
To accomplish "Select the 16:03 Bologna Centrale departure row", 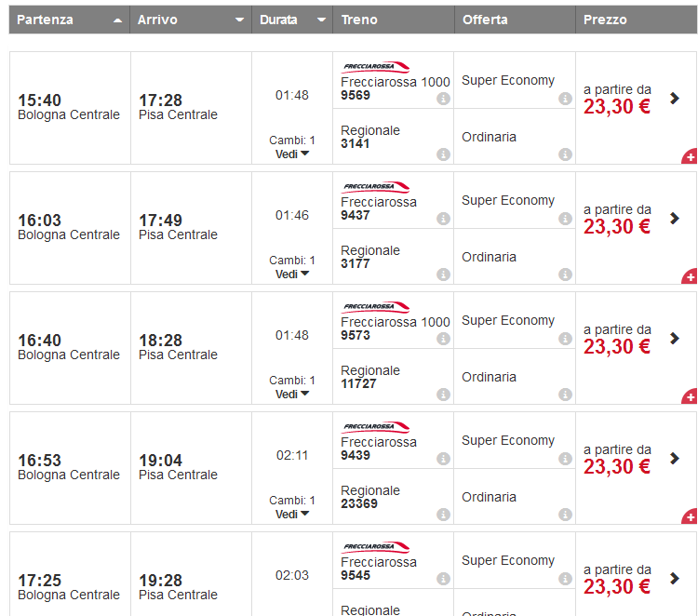I will [x=69, y=226].
